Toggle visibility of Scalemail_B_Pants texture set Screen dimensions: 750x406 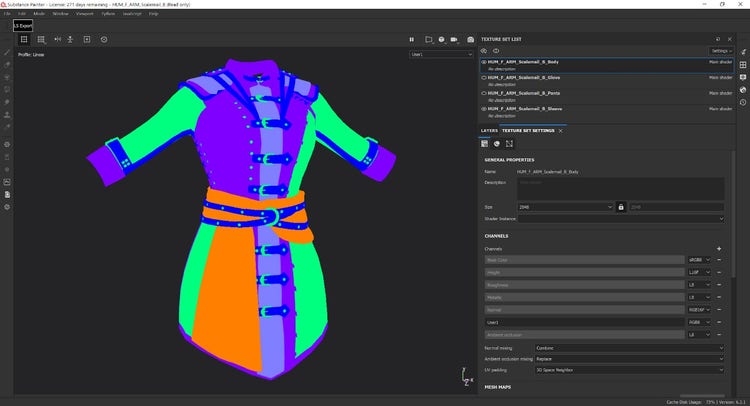pyautogui.click(x=484, y=93)
